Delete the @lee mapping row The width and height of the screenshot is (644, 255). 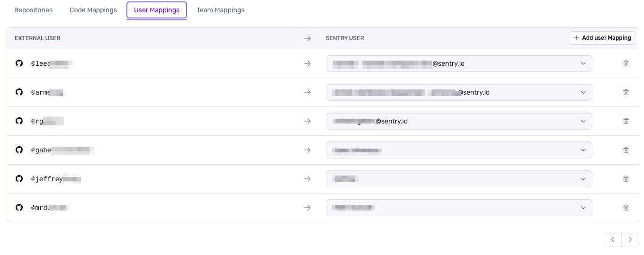click(x=626, y=63)
